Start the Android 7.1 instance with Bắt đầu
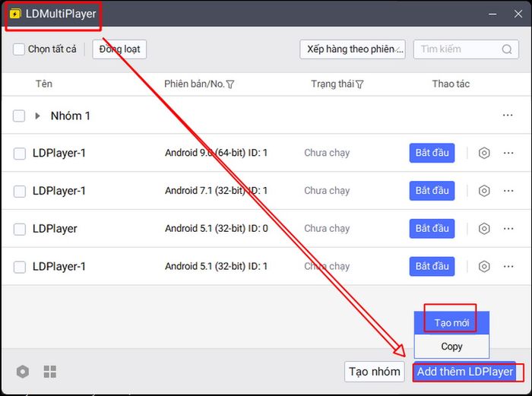Screen dimensions: 532x396 coord(432,191)
